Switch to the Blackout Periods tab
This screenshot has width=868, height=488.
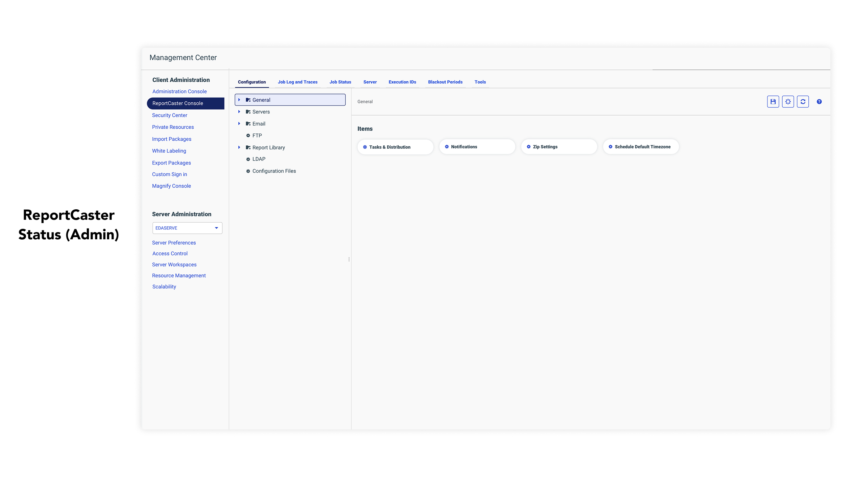pyautogui.click(x=445, y=82)
